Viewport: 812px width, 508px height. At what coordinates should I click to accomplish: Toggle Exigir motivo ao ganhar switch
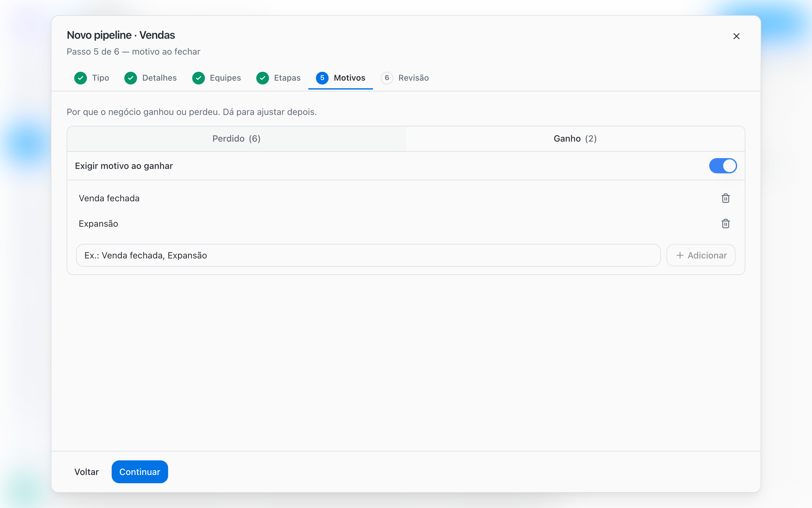723,166
